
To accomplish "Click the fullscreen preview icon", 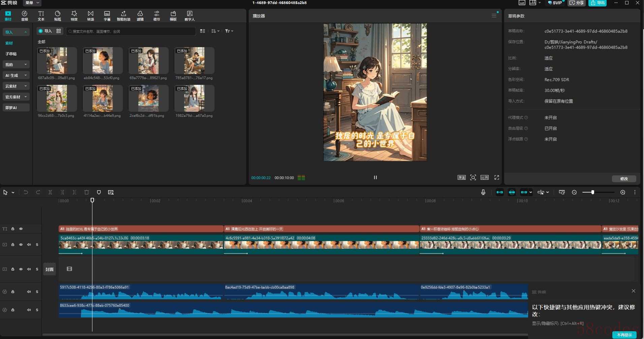I will [496, 177].
